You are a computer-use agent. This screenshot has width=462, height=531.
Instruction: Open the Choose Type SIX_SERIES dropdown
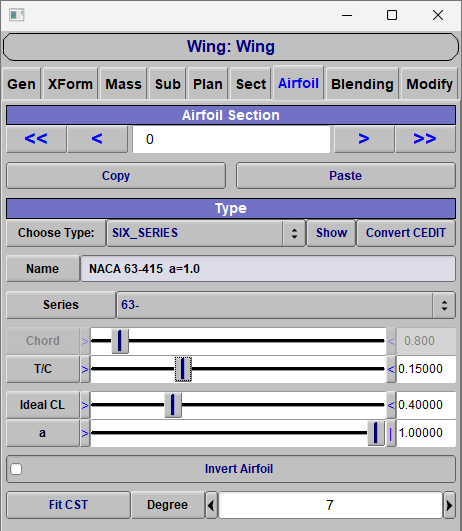point(206,233)
